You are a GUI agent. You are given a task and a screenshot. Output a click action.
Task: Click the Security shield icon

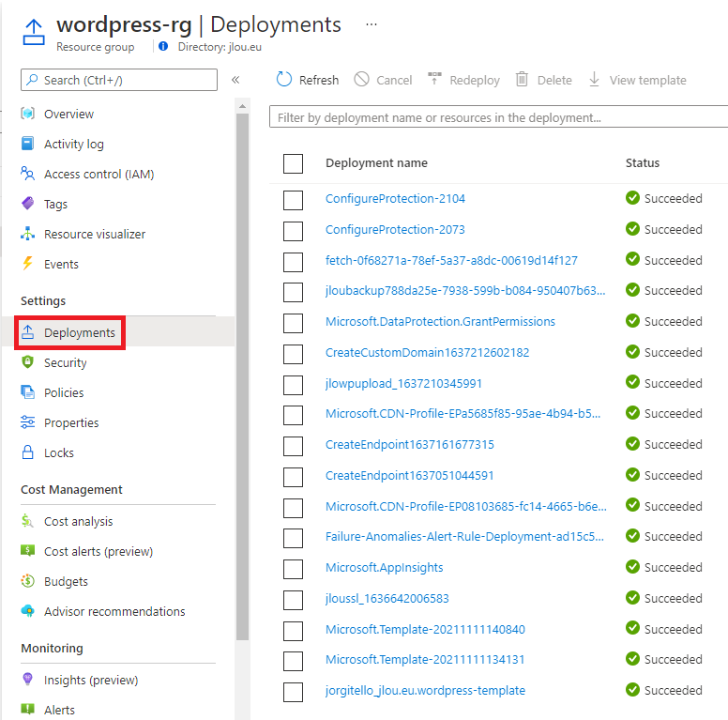pyautogui.click(x=28, y=361)
